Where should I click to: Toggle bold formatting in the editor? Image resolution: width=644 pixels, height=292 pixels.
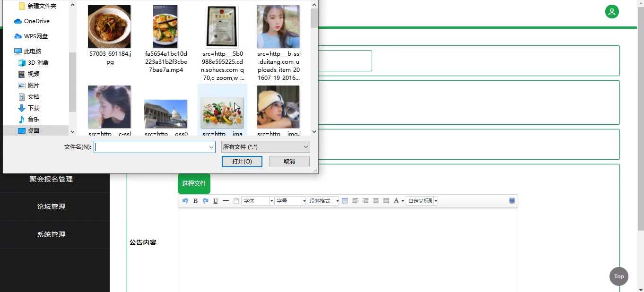pyautogui.click(x=195, y=201)
